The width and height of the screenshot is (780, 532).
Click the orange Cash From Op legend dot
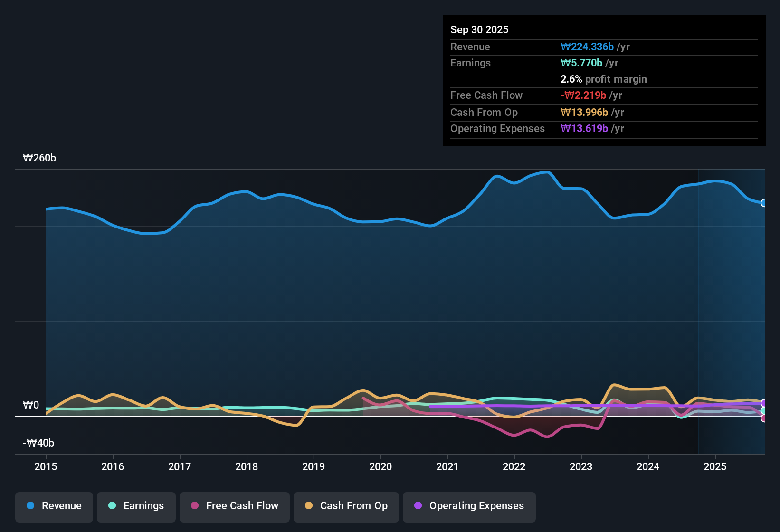[309, 506]
